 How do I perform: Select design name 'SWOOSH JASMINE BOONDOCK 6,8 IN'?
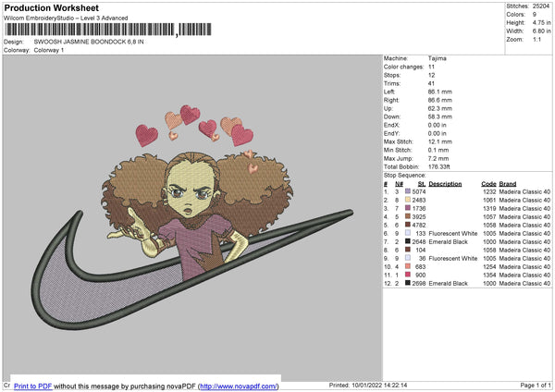89,42
